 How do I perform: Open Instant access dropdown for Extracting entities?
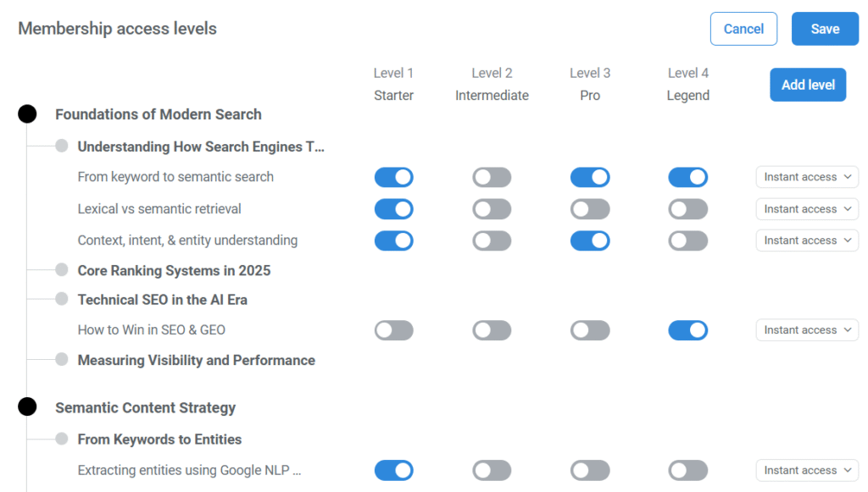[x=807, y=471]
